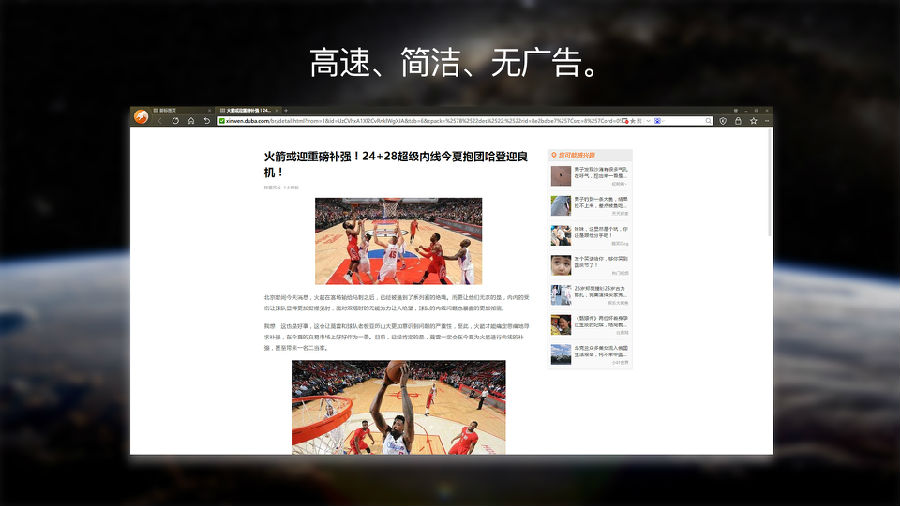
Task: Click the green security badge in address bar
Action: coord(222,121)
